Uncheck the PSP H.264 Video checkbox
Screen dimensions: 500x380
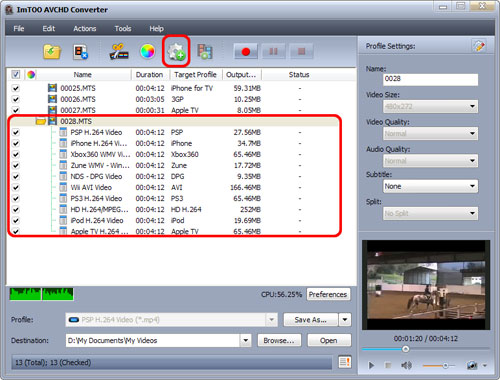tap(16, 132)
